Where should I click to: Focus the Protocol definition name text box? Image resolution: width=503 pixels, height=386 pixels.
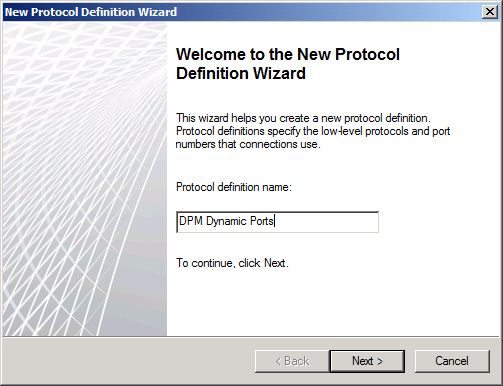tap(277, 222)
